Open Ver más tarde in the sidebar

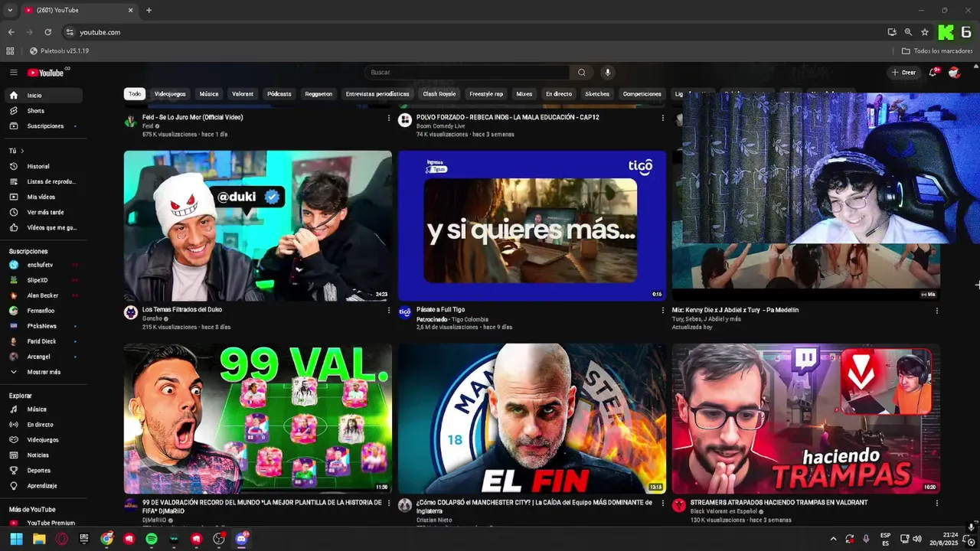(44, 212)
